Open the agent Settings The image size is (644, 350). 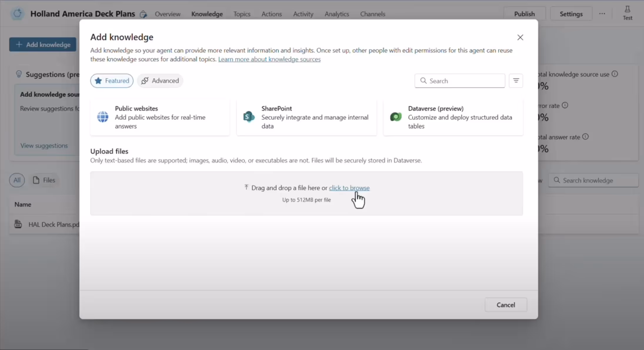[x=571, y=14]
